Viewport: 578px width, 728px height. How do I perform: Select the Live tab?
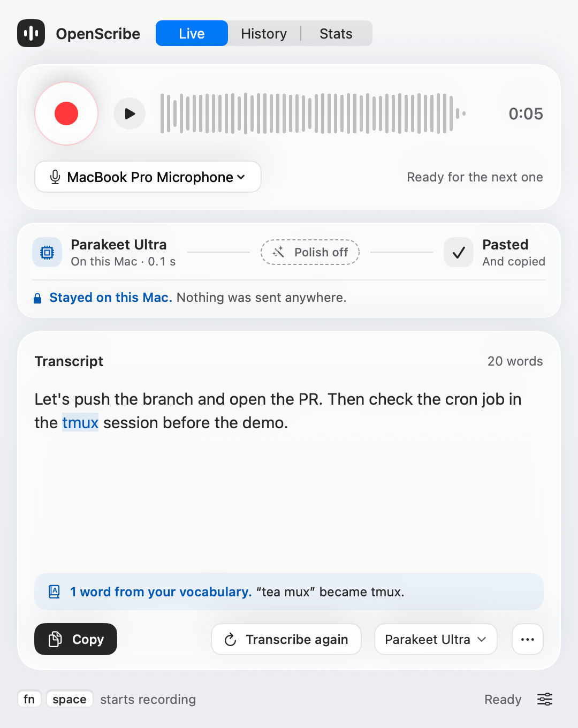click(192, 33)
